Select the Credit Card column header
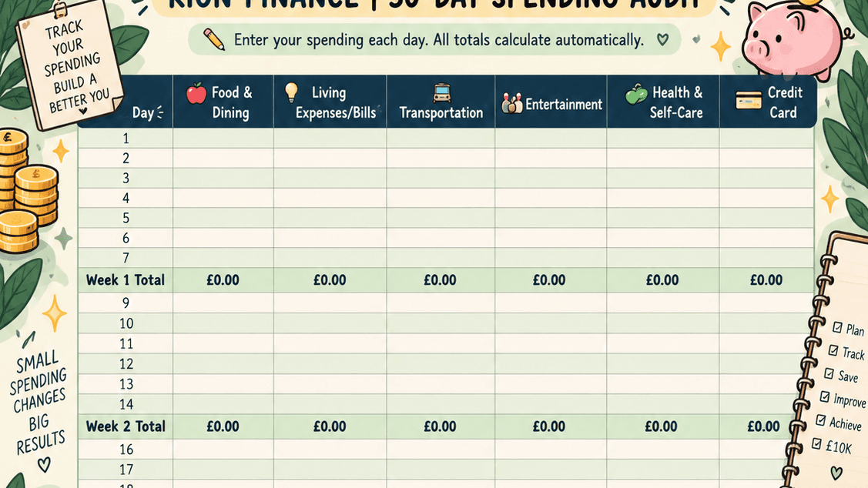The image size is (868, 488). coord(768,102)
